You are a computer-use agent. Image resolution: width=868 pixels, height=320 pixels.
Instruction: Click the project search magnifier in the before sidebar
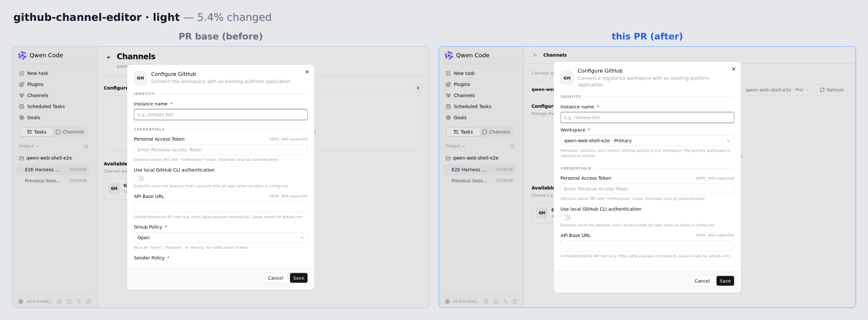[x=86, y=146]
